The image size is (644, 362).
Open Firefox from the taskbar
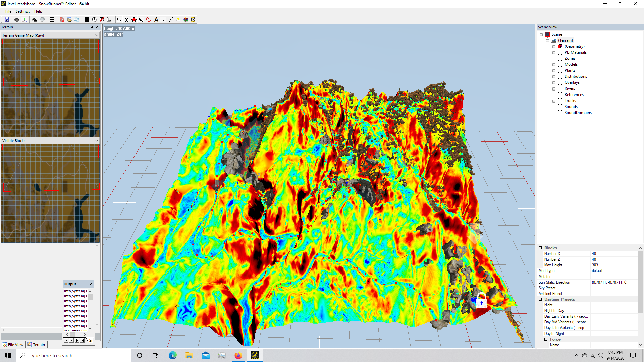tap(238, 355)
